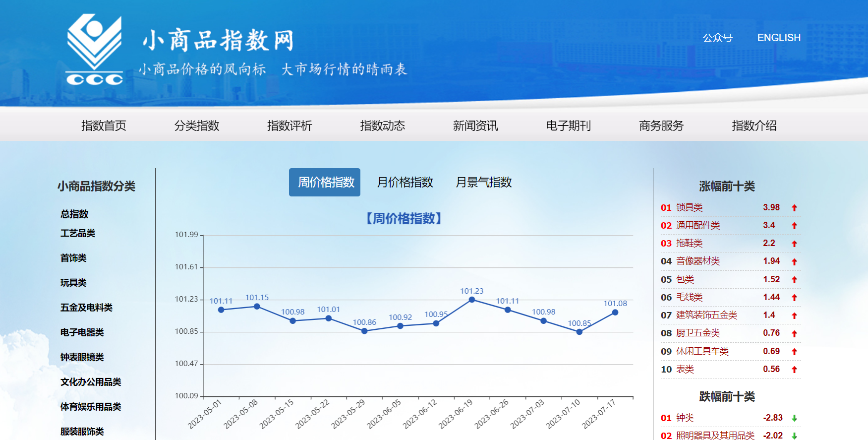Click the up arrow in 表类 row
The image size is (868, 440).
tap(794, 370)
